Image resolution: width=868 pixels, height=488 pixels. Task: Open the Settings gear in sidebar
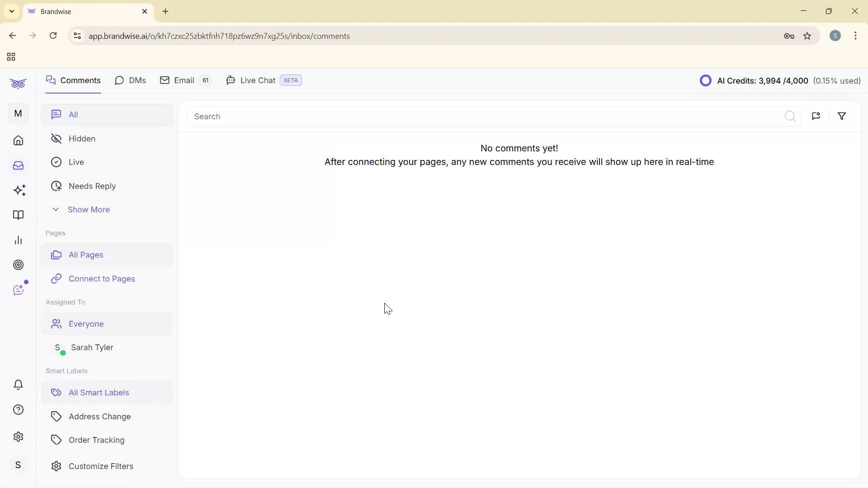click(x=18, y=436)
